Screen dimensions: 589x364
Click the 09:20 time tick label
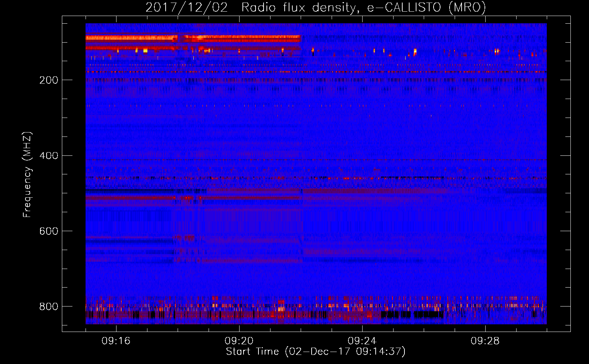[239, 341]
